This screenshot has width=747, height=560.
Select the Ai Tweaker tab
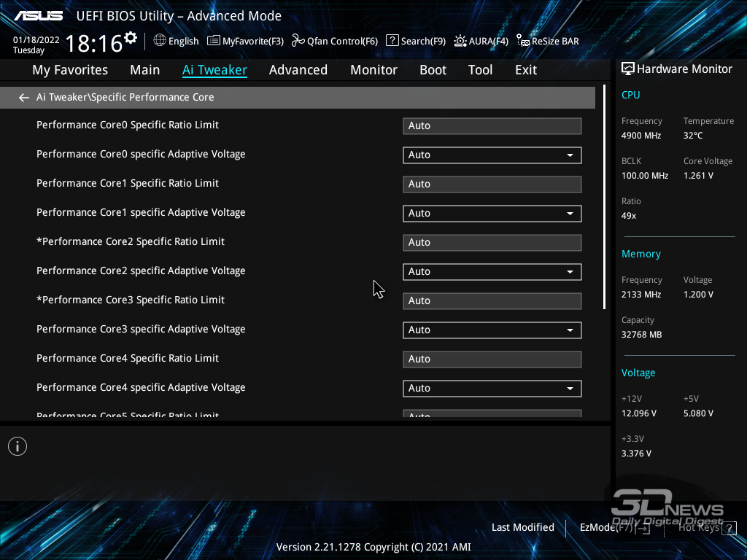coord(215,70)
